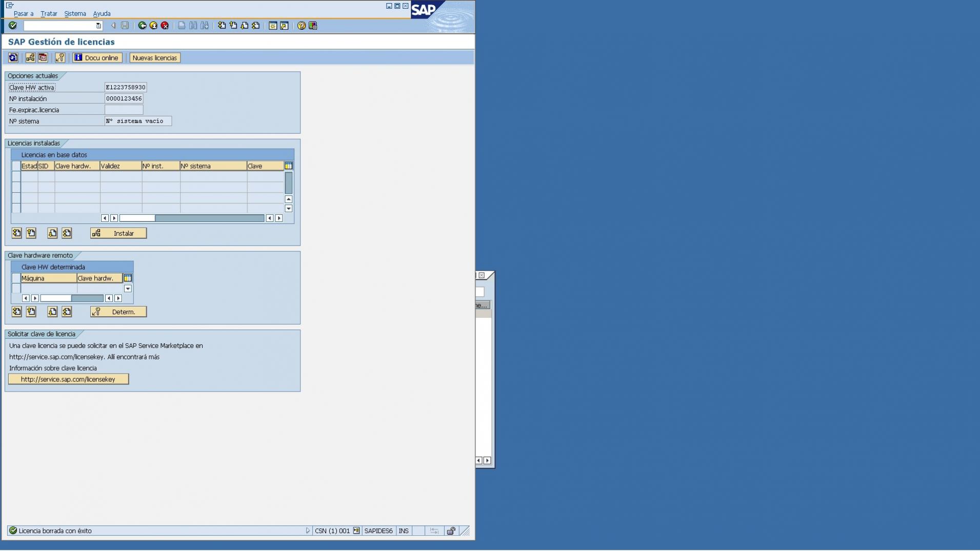
Task: Click next-page icon under Clave HW determinada table
Action: coord(52,312)
